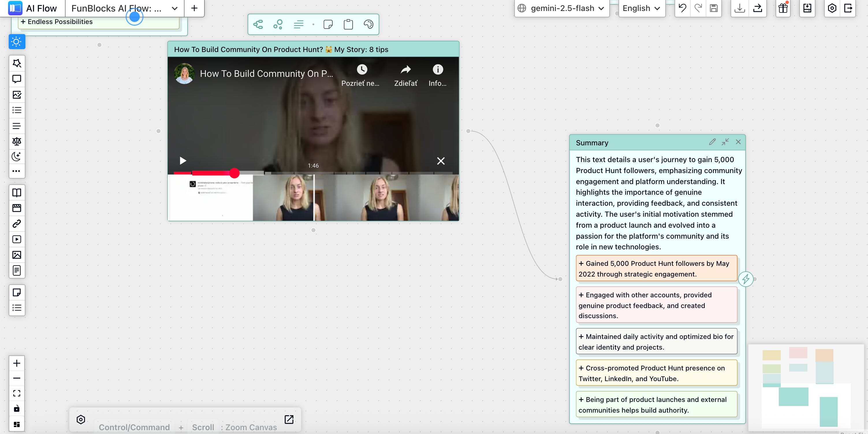
Task: Choose the scales compare tool
Action: pos(16,141)
